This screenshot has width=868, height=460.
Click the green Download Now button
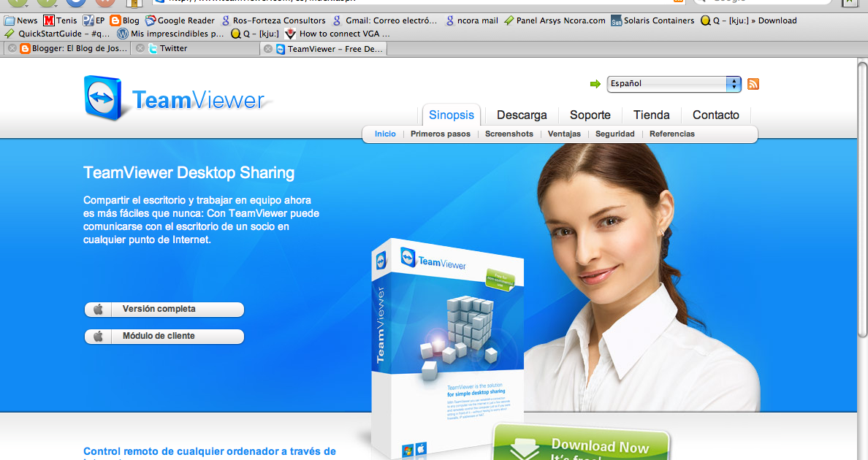pyautogui.click(x=582, y=443)
